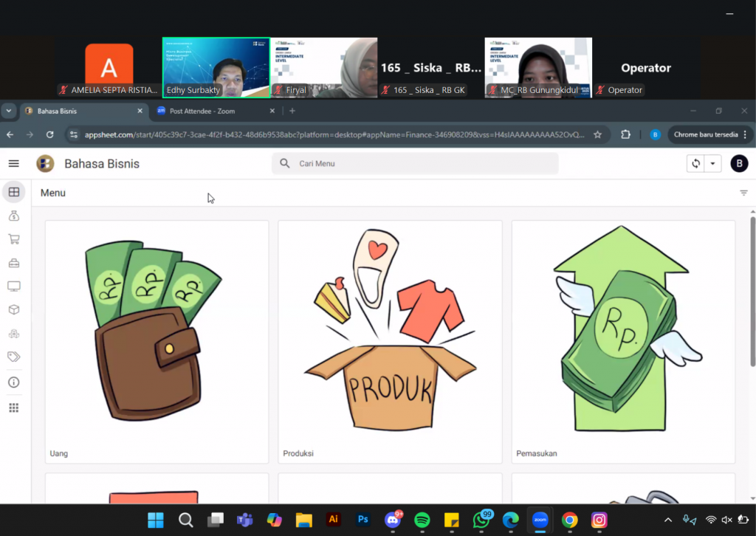Open the price tag sidebar view
The image size is (756, 536).
[13, 357]
